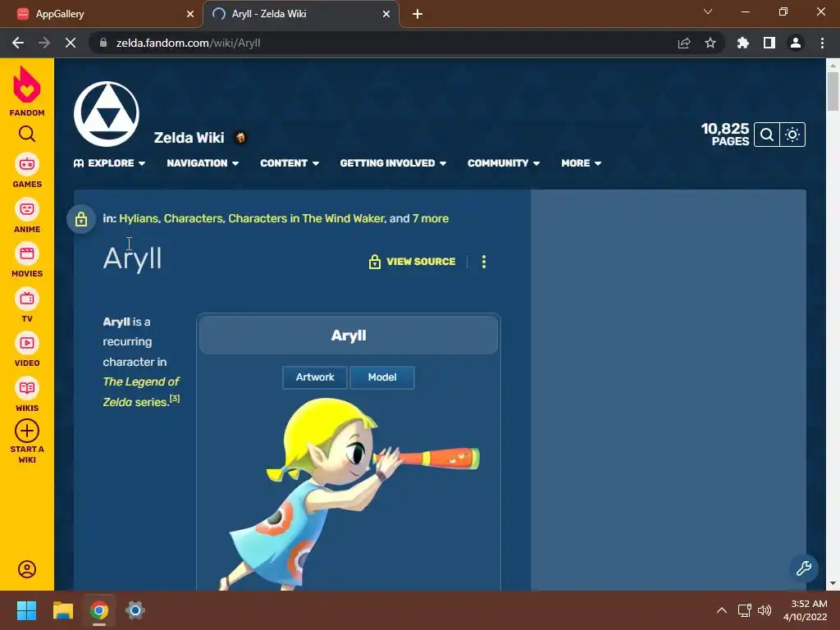The width and height of the screenshot is (840, 630).
Task: Expand the Content dropdown menu
Action: point(290,163)
